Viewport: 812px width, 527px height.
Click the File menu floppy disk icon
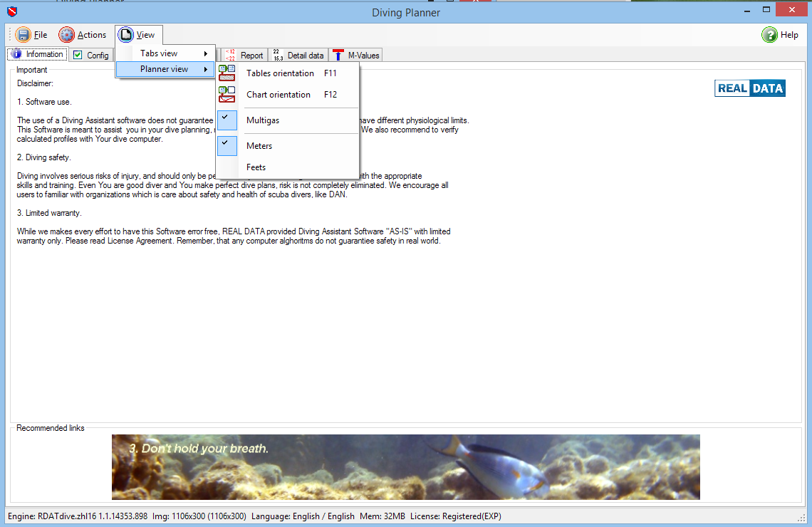(24, 35)
